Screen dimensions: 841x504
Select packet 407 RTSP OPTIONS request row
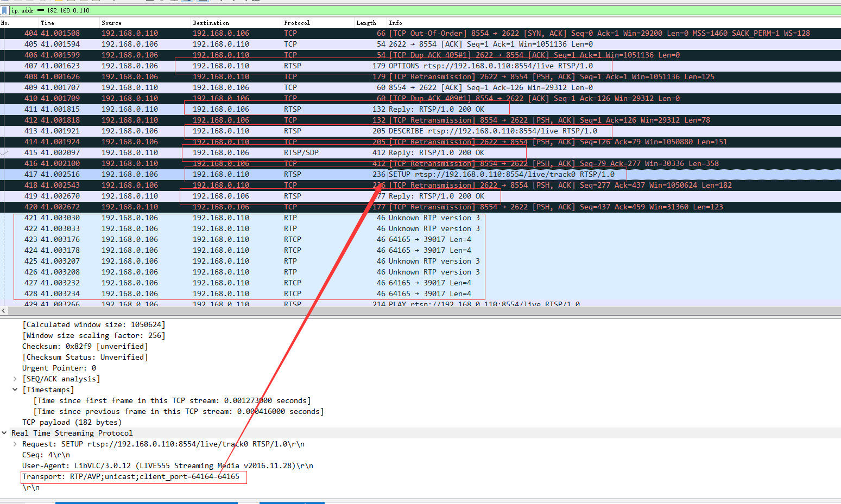420,66
